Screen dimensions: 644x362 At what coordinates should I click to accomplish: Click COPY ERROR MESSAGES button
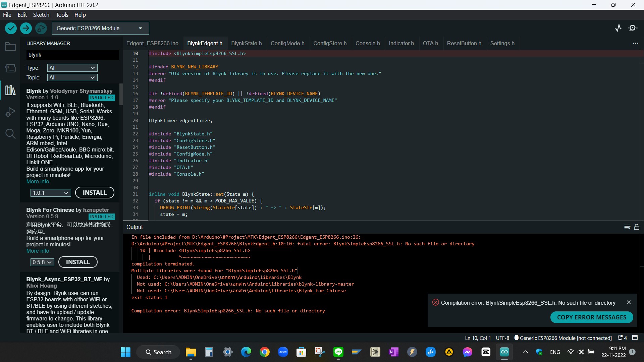(x=591, y=317)
